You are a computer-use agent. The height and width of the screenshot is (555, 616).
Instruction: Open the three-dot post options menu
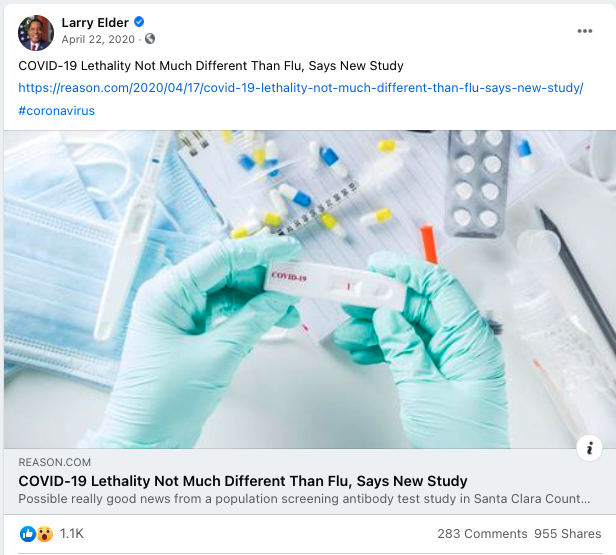pyautogui.click(x=585, y=31)
